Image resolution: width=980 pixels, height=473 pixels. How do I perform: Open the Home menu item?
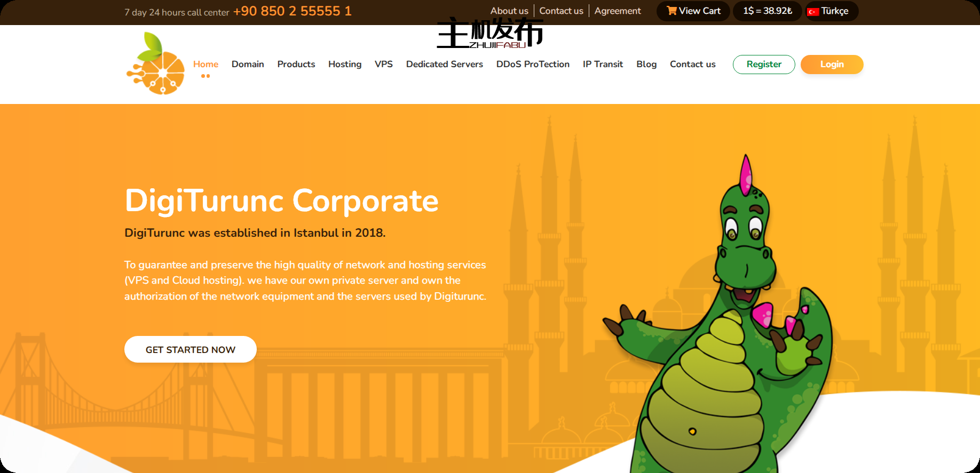click(x=206, y=64)
